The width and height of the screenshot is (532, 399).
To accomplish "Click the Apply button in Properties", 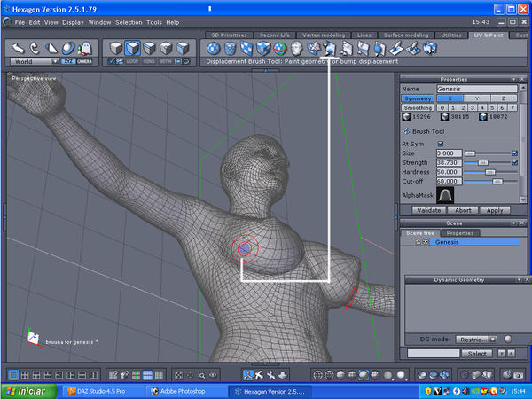I will pos(495,210).
